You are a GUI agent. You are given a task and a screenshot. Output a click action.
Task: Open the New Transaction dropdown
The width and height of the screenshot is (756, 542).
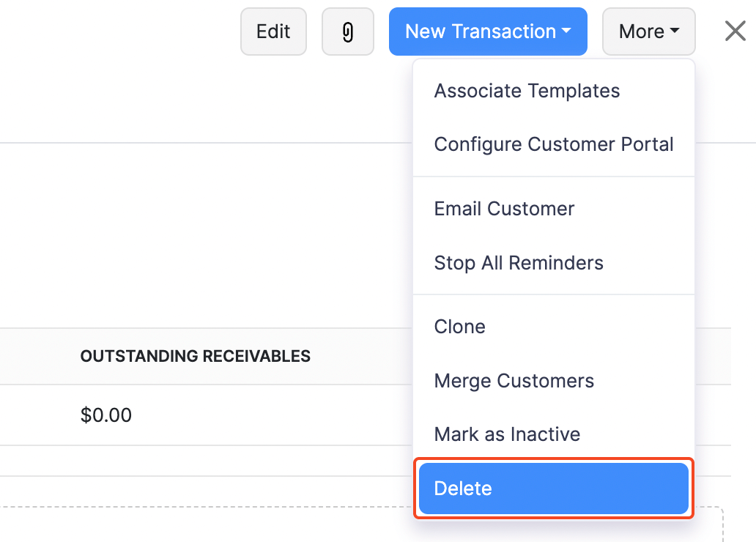488,31
